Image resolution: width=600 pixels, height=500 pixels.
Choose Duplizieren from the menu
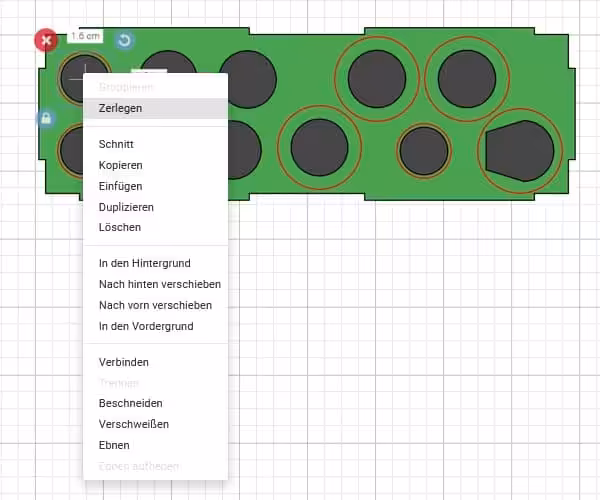pyautogui.click(x=126, y=207)
